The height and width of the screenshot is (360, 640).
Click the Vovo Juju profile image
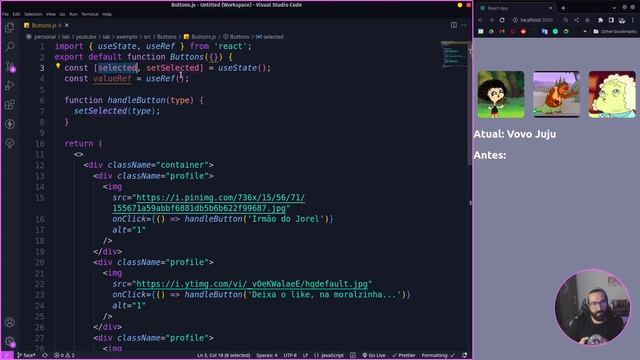pos(612,94)
